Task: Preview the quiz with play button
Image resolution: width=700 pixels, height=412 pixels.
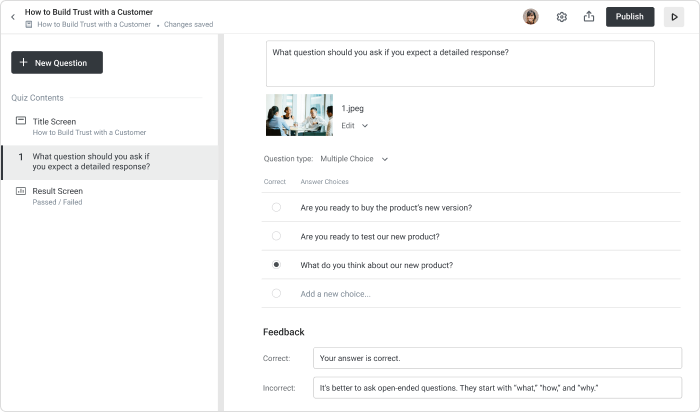Action: [x=674, y=17]
